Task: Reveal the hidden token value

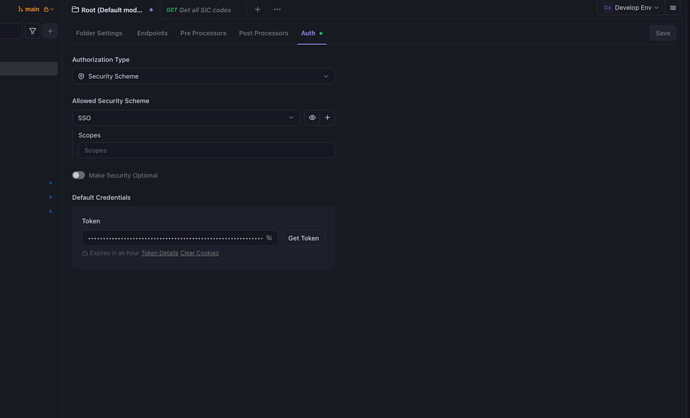Action: tap(269, 238)
